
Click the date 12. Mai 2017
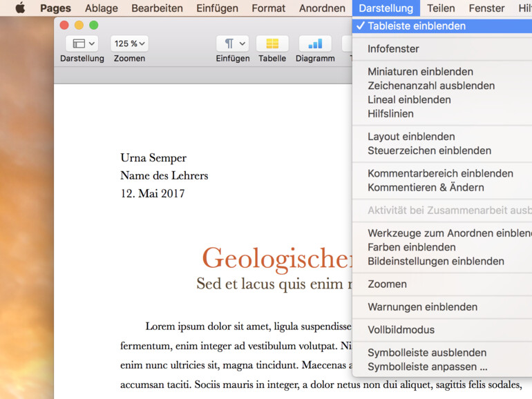click(153, 193)
